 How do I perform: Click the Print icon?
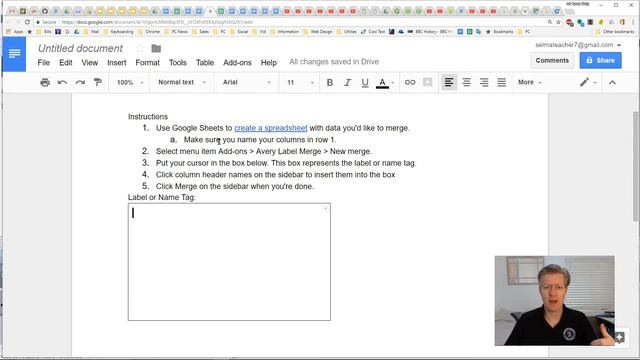pyautogui.click(x=45, y=82)
